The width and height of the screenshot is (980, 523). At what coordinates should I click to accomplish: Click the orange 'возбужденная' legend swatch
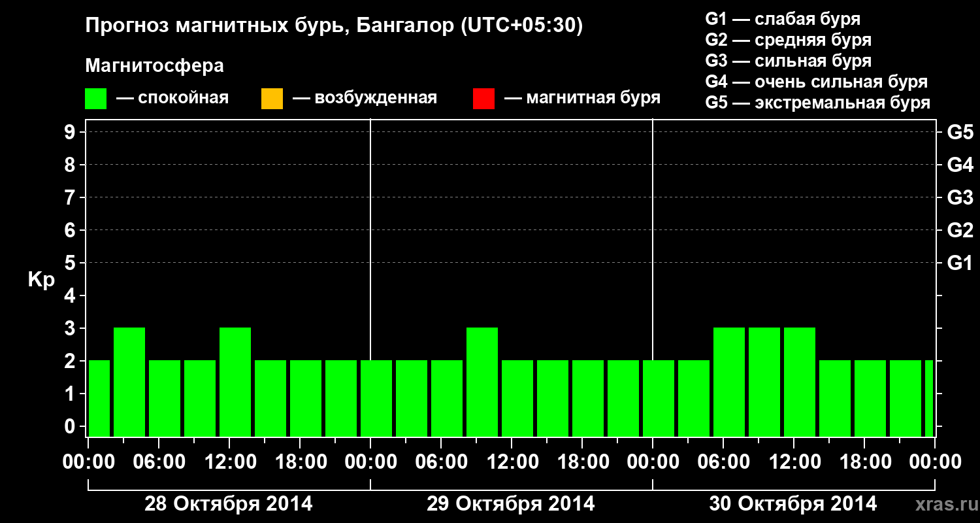click(272, 99)
